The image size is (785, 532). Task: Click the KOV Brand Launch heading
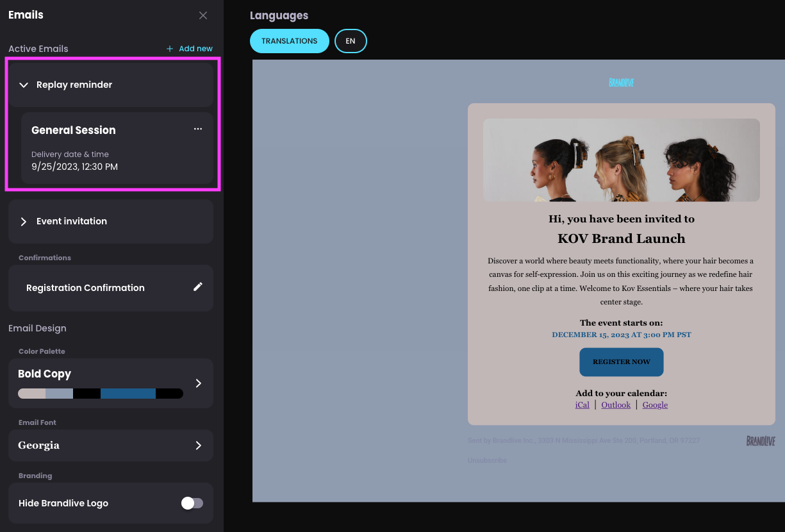coord(622,238)
